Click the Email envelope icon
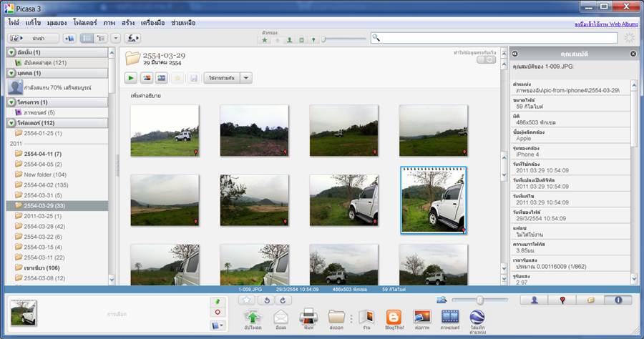Image resolution: width=644 pixels, height=339 pixels. pos(280,318)
